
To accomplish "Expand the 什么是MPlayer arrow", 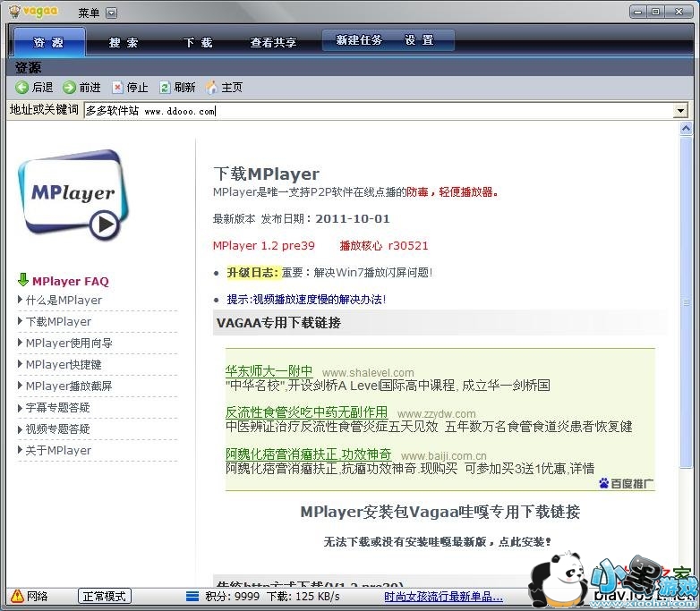I will (x=20, y=300).
